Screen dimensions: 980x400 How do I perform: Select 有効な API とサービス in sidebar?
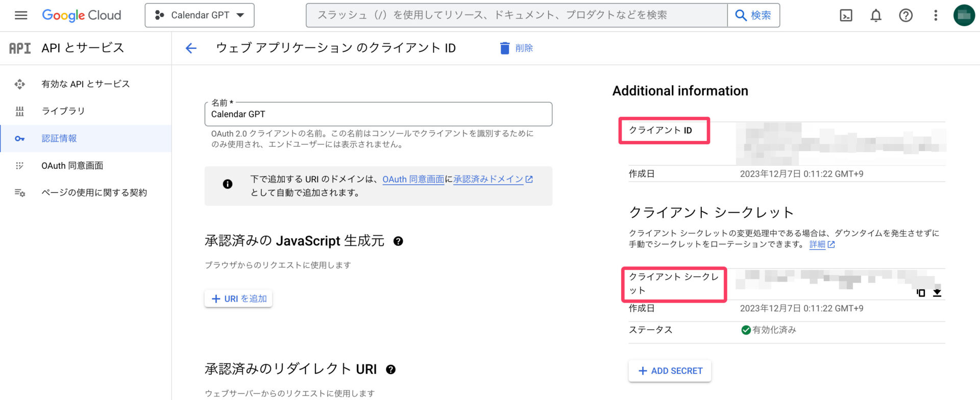click(85, 84)
